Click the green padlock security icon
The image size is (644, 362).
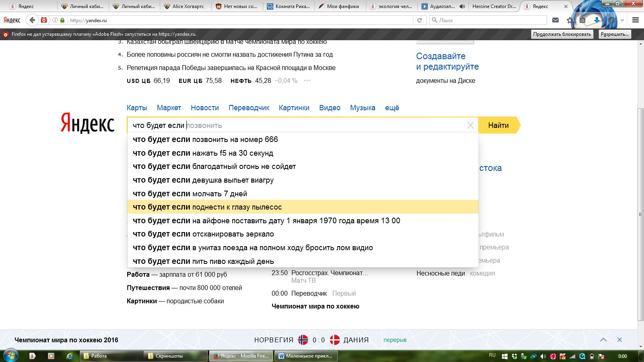point(62,20)
